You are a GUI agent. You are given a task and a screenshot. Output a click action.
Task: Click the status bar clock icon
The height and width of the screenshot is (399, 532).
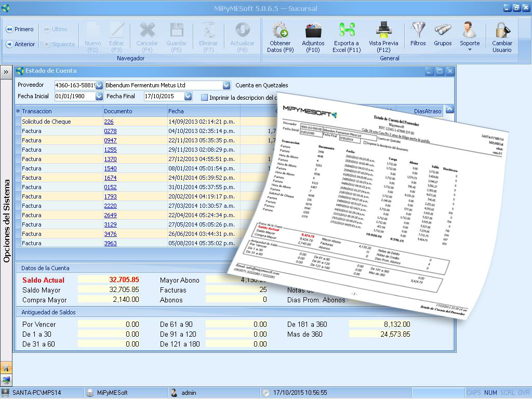(x=266, y=393)
